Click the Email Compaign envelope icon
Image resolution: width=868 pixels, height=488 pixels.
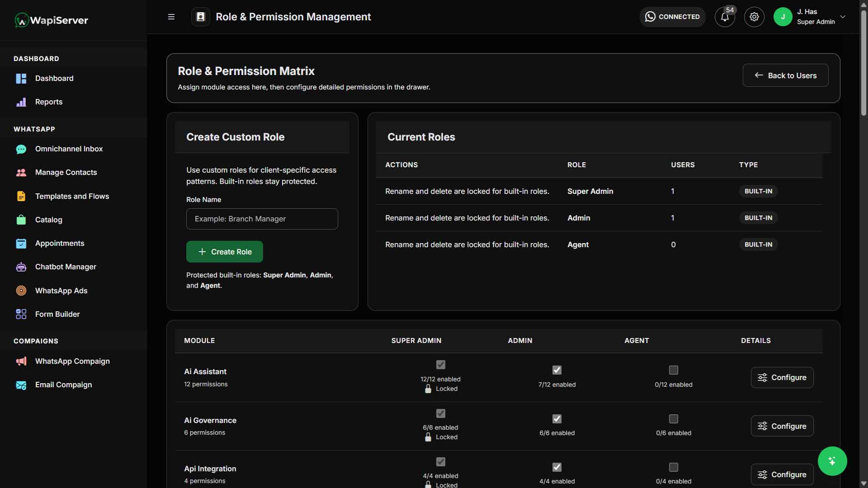(21, 385)
